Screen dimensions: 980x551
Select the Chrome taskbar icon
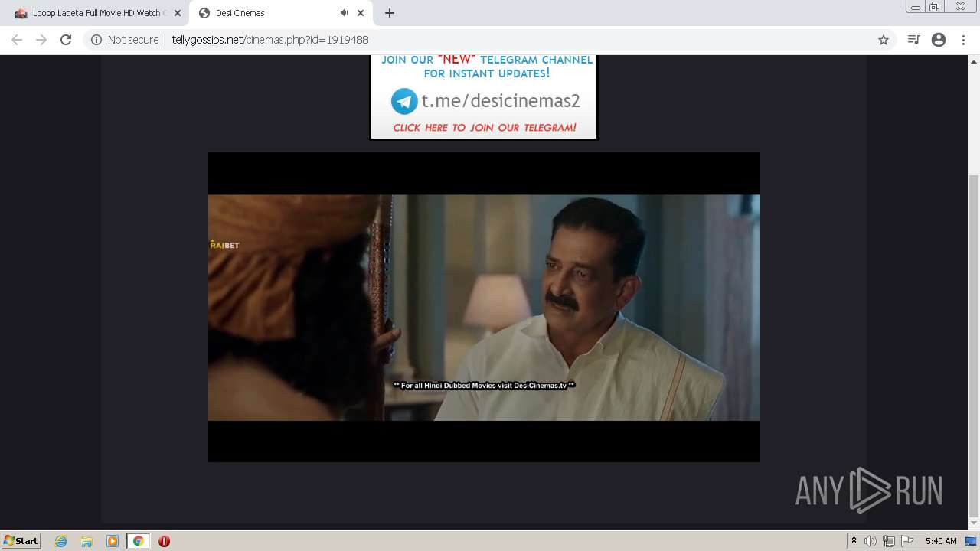138,541
